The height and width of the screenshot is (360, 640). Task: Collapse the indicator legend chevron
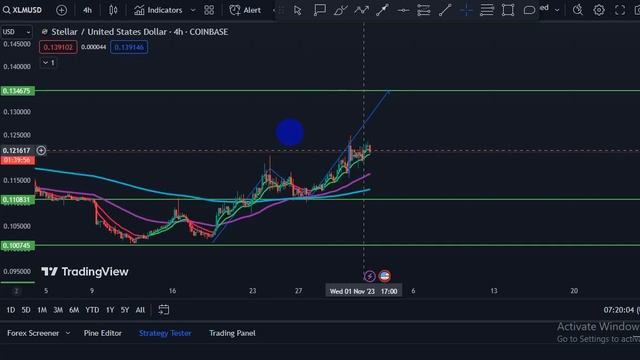[x=45, y=62]
